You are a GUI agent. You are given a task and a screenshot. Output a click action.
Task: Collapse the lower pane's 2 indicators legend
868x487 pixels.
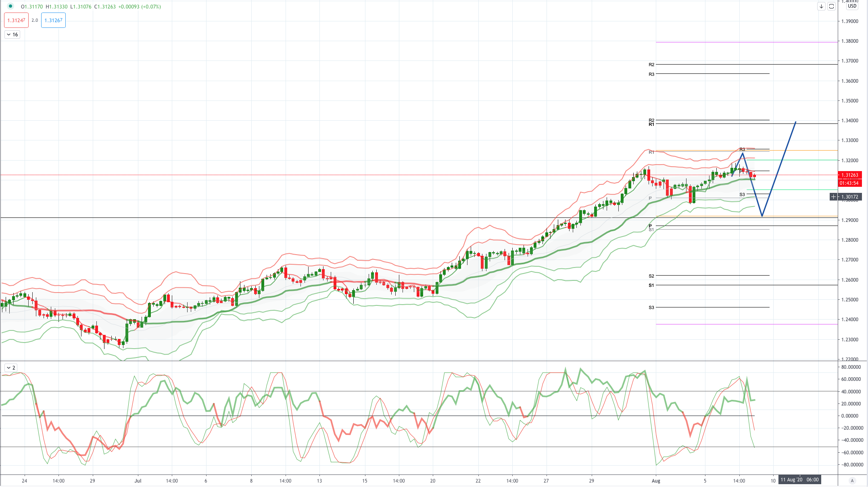click(10, 368)
